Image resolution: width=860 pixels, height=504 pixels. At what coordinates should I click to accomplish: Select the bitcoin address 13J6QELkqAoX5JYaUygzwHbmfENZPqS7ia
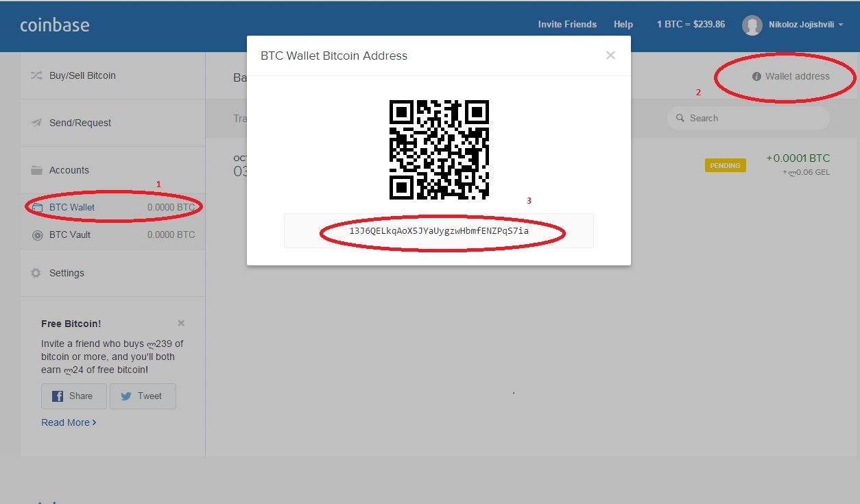pos(439,231)
